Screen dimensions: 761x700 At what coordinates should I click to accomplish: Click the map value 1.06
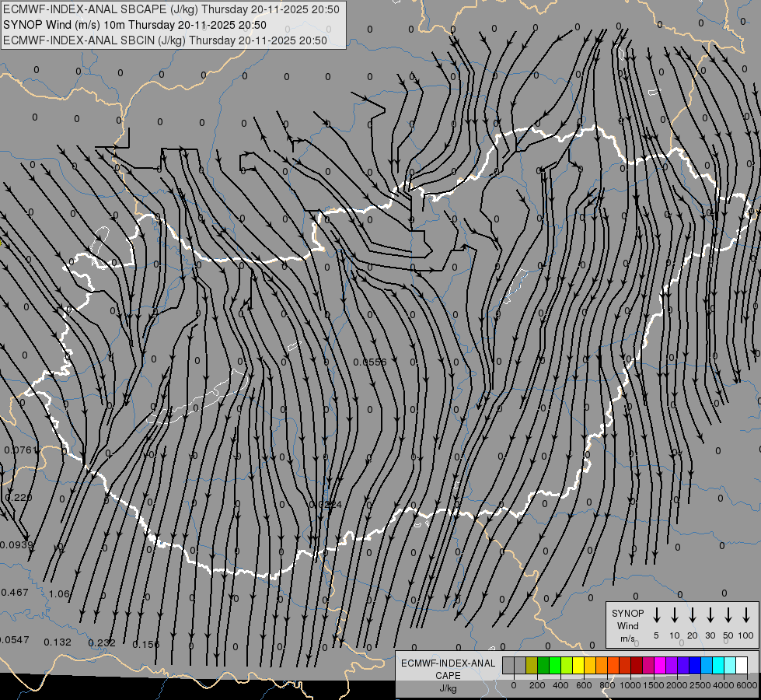(x=59, y=593)
